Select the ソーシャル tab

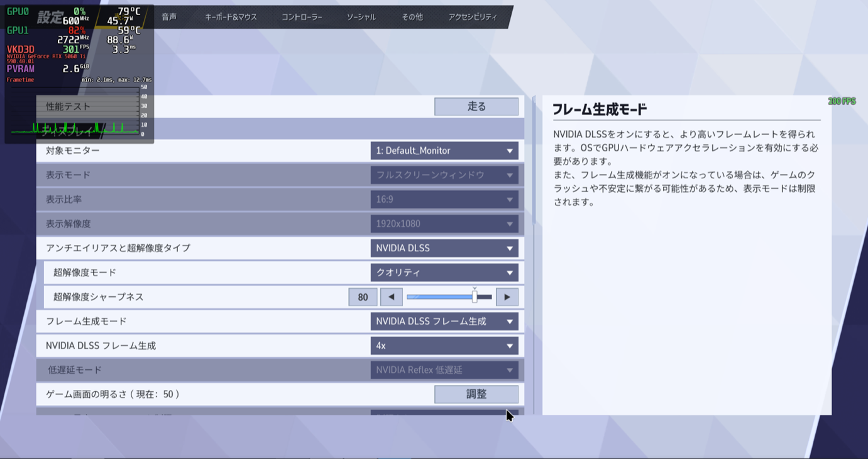pyautogui.click(x=361, y=17)
